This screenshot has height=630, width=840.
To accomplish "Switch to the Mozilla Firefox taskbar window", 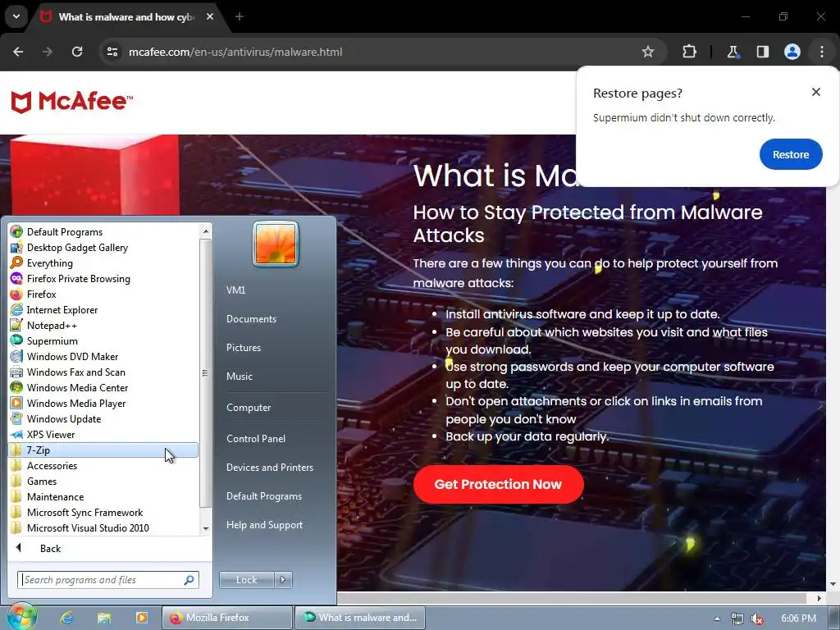I will (x=227, y=618).
